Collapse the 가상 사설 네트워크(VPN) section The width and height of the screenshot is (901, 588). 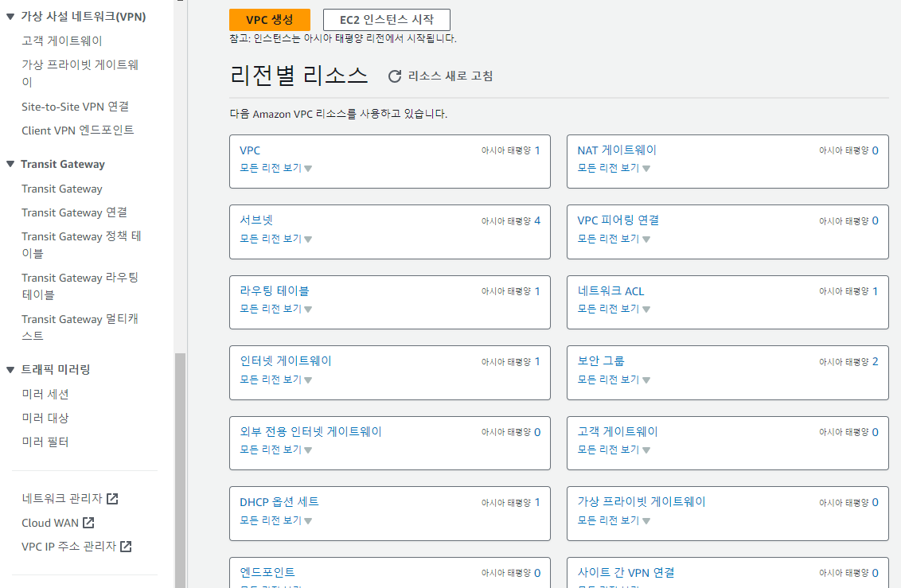[10, 17]
